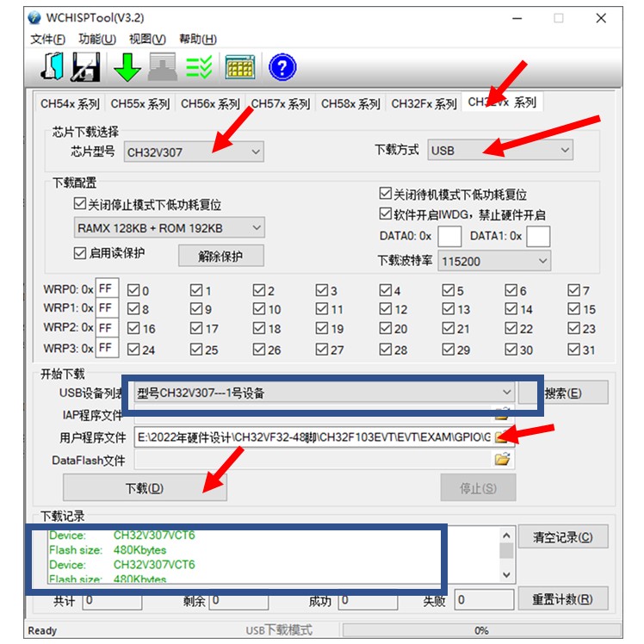Click the calendar grid toolbar icon
The width and height of the screenshot is (644, 644).
point(240,67)
